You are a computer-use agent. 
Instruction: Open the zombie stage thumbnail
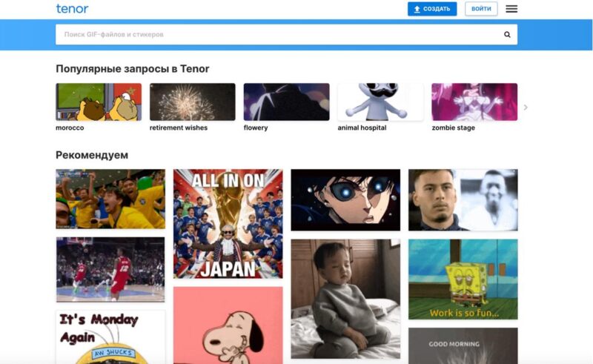click(474, 102)
